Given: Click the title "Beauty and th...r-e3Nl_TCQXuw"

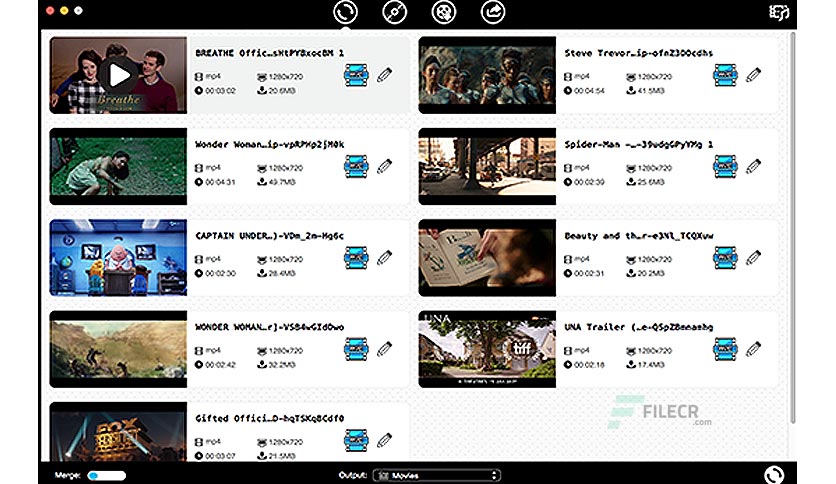Looking at the screenshot, I should 639,236.
